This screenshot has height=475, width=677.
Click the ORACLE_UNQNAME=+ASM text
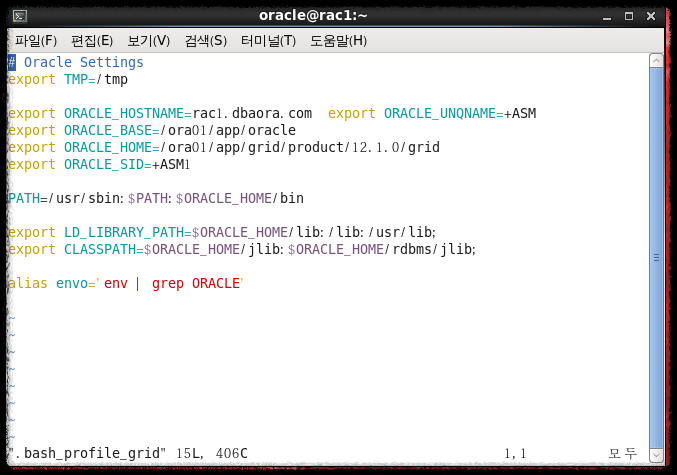coord(460,113)
